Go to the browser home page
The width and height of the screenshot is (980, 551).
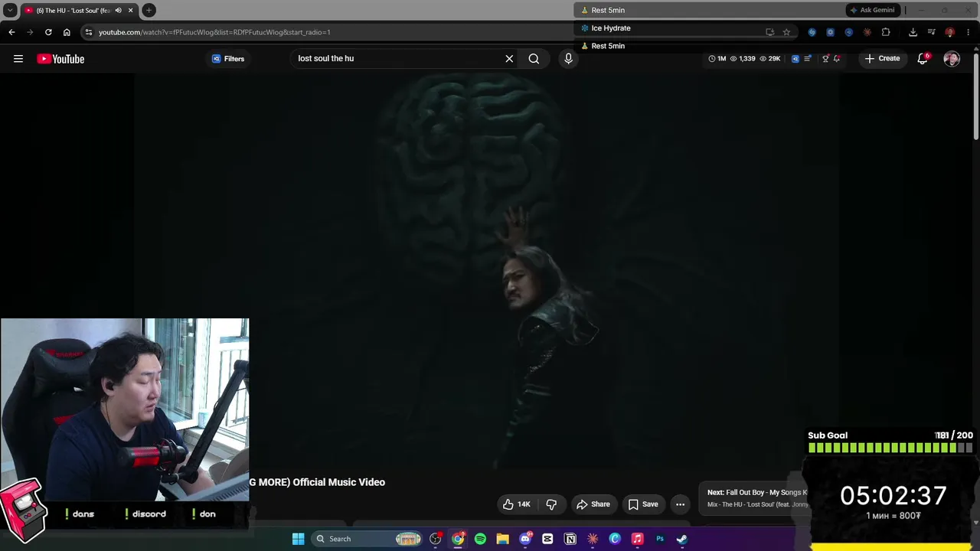click(x=67, y=32)
